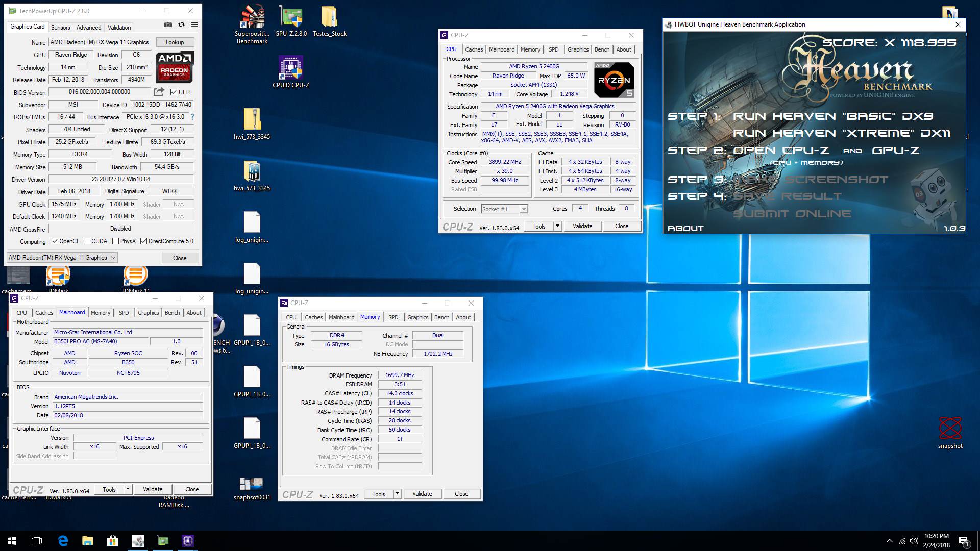Open Tools dropdown arrow in CPU-Z Memory window

[x=397, y=494]
